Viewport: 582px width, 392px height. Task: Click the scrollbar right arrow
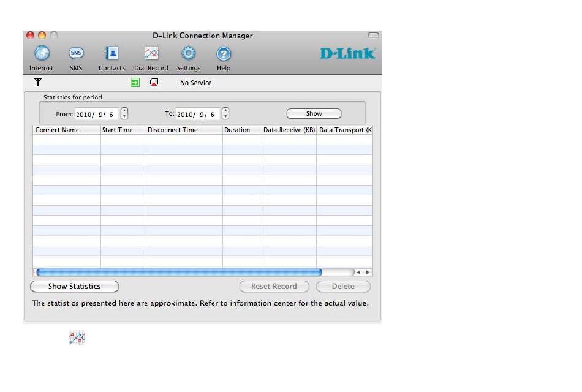click(x=368, y=272)
